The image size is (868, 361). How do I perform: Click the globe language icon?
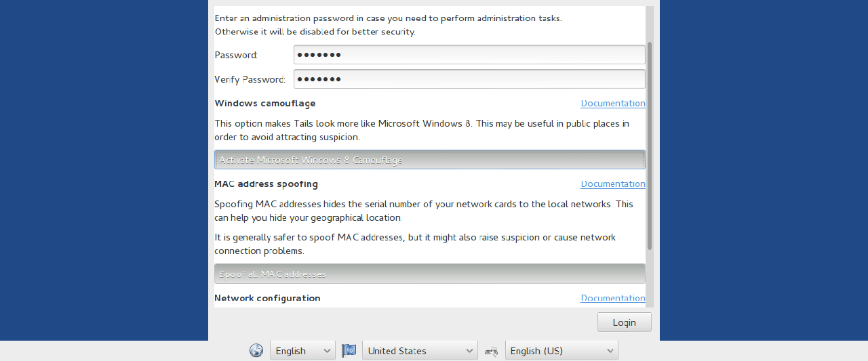pos(256,350)
